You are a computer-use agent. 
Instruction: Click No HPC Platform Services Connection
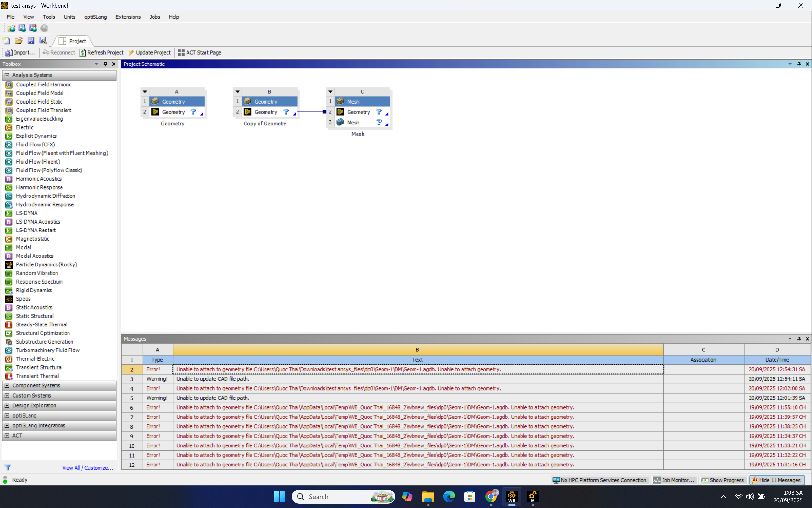click(x=599, y=480)
